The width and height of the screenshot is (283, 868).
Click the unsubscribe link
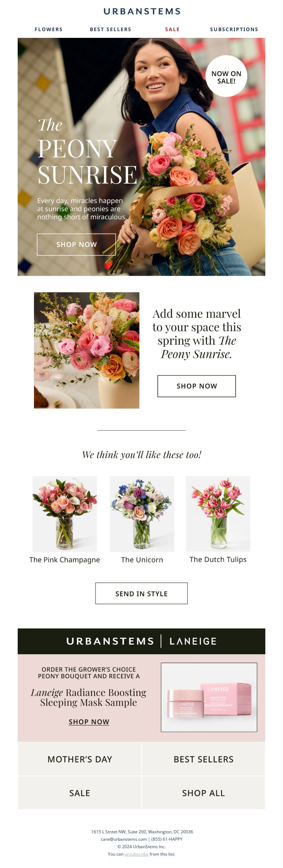pos(137,854)
